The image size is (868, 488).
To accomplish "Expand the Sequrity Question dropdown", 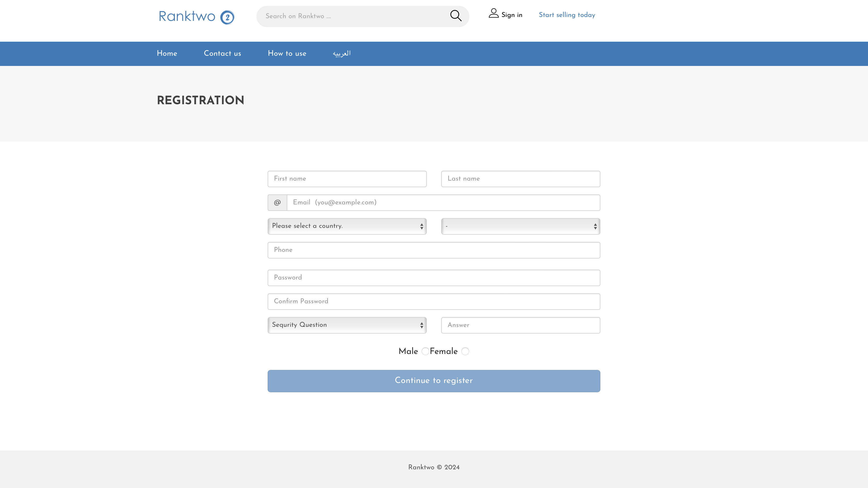I will click(347, 325).
